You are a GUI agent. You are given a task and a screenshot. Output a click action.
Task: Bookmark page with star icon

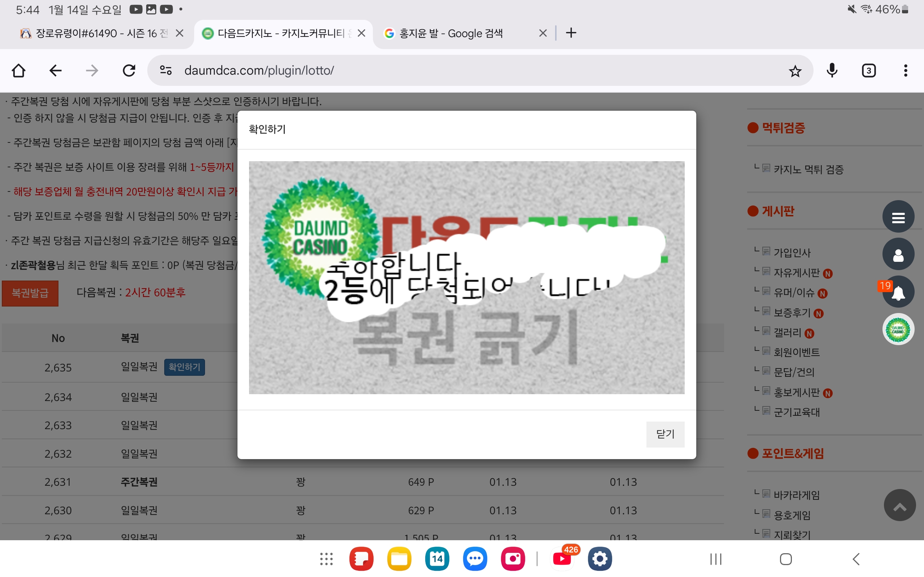click(795, 71)
